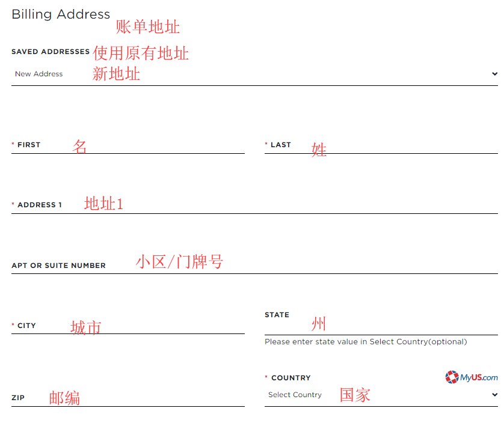Click the State input field
The width and height of the screenshot is (504, 432).
click(x=380, y=326)
